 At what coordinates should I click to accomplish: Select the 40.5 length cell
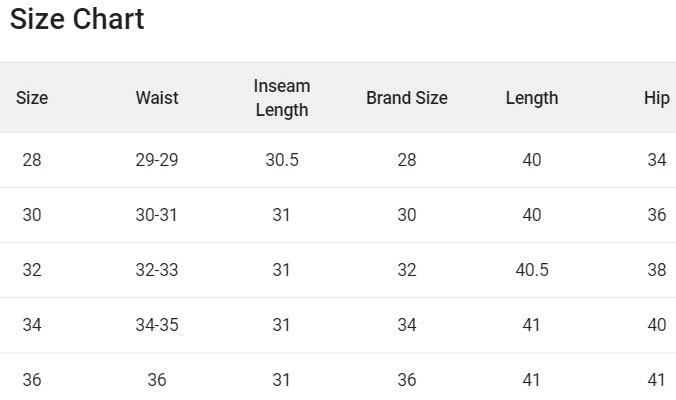point(531,270)
